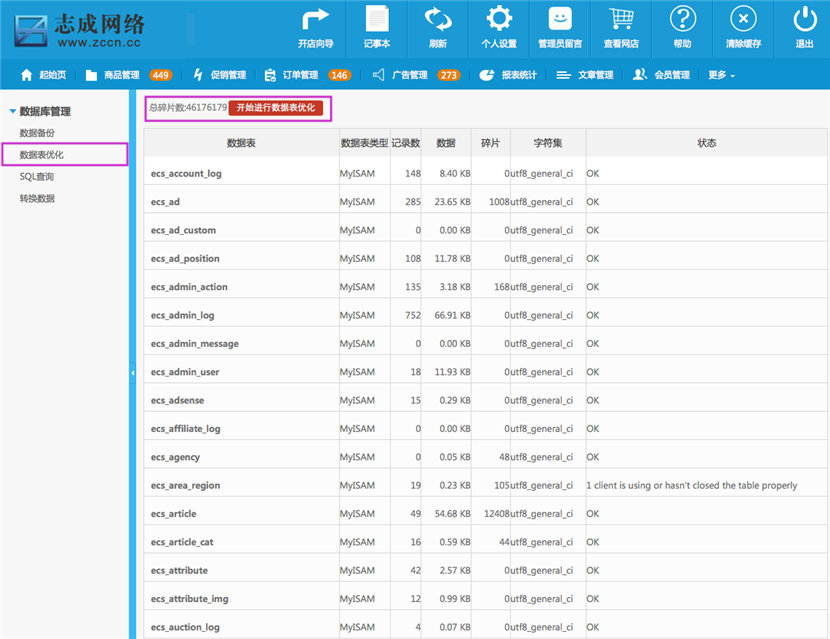Select the ecs_agency table name
This screenshot has height=639, width=830.
tap(175, 457)
